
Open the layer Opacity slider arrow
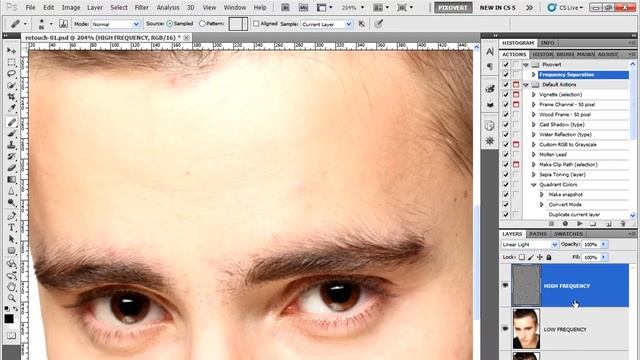pos(603,244)
